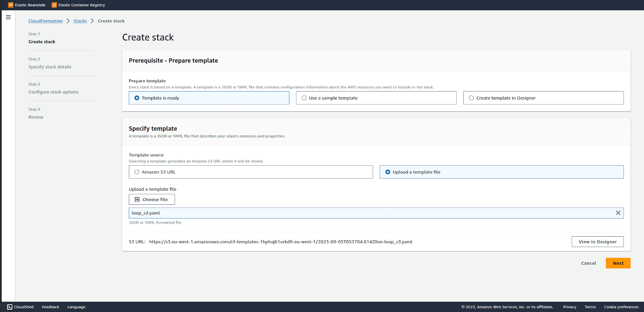Click the JSON or YAML formatted file hint
This screenshot has height=312, width=644.
[155, 223]
